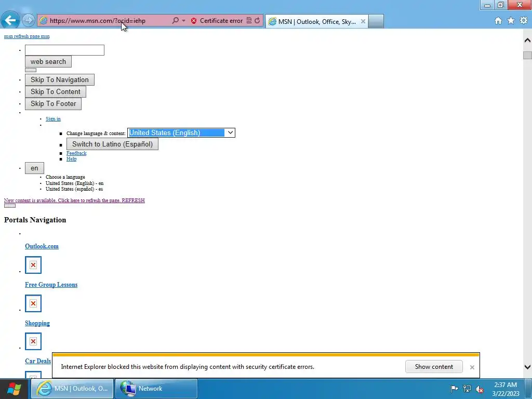Screen dimensions: 532x399
Task: Open the Feedback link
Action: 76,153
